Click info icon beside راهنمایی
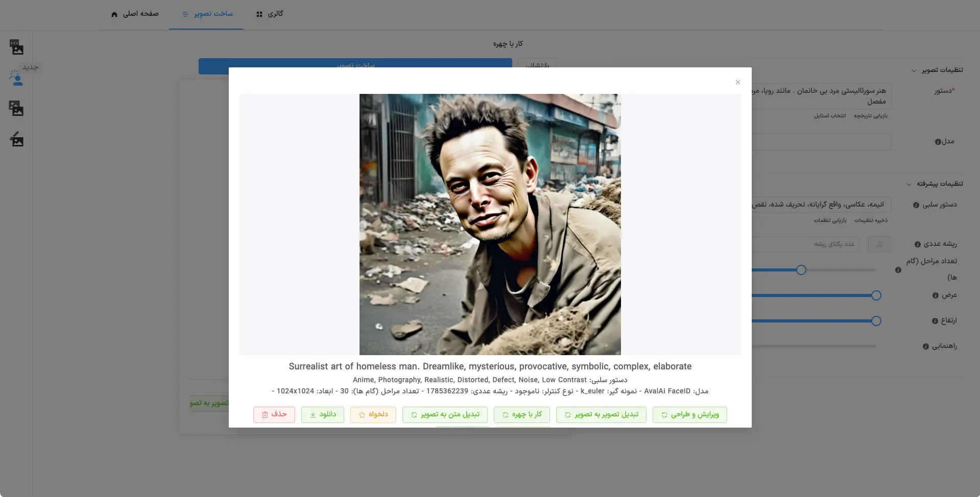This screenshot has width=980, height=497. (926, 346)
